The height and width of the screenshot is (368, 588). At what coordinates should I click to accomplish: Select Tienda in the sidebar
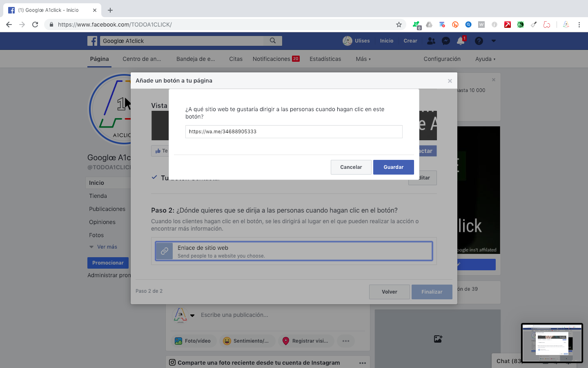point(98,196)
